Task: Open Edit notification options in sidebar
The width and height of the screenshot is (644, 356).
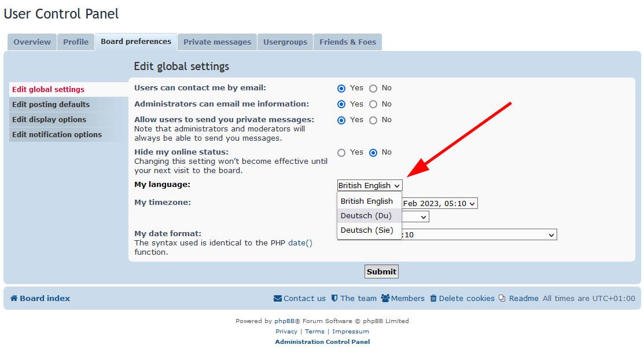Action: coord(69,134)
